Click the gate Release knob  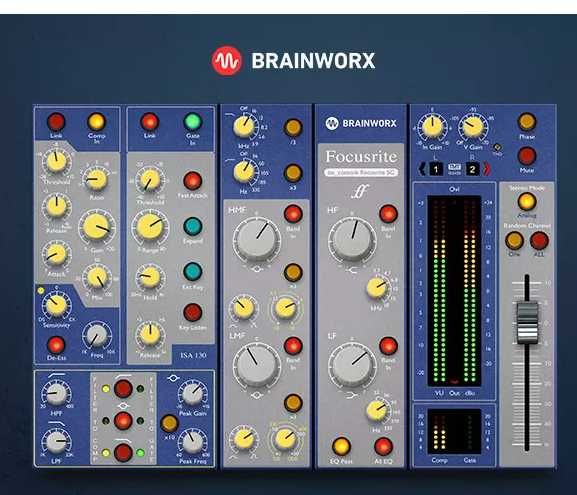coord(150,334)
